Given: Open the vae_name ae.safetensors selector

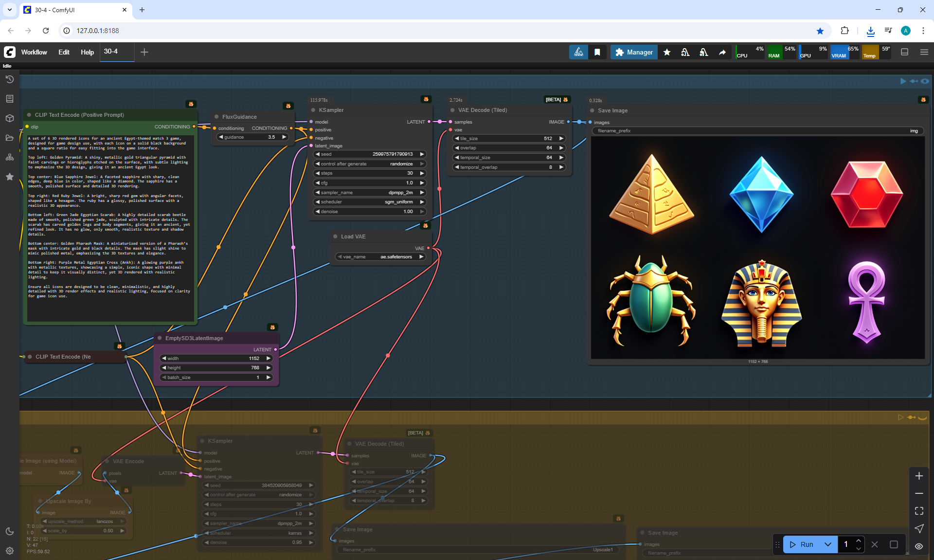Looking at the screenshot, I should [x=380, y=257].
